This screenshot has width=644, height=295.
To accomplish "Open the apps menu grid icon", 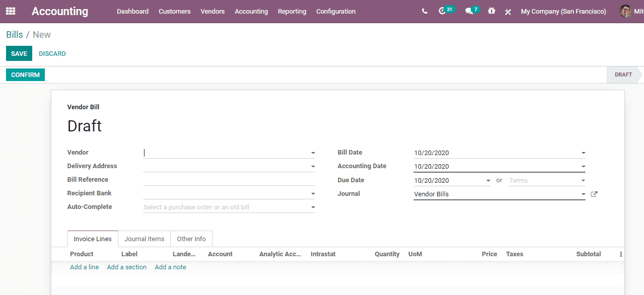I will point(11,11).
